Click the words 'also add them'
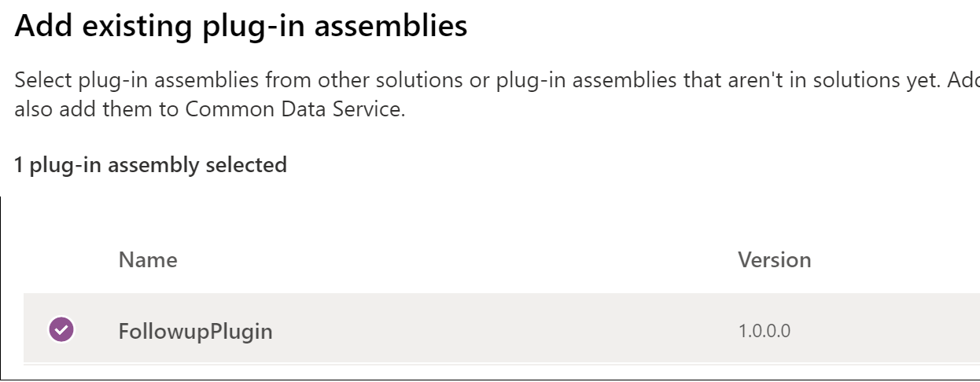The height and width of the screenshot is (382, 980). pyautogui.click(x=83, y=108)
